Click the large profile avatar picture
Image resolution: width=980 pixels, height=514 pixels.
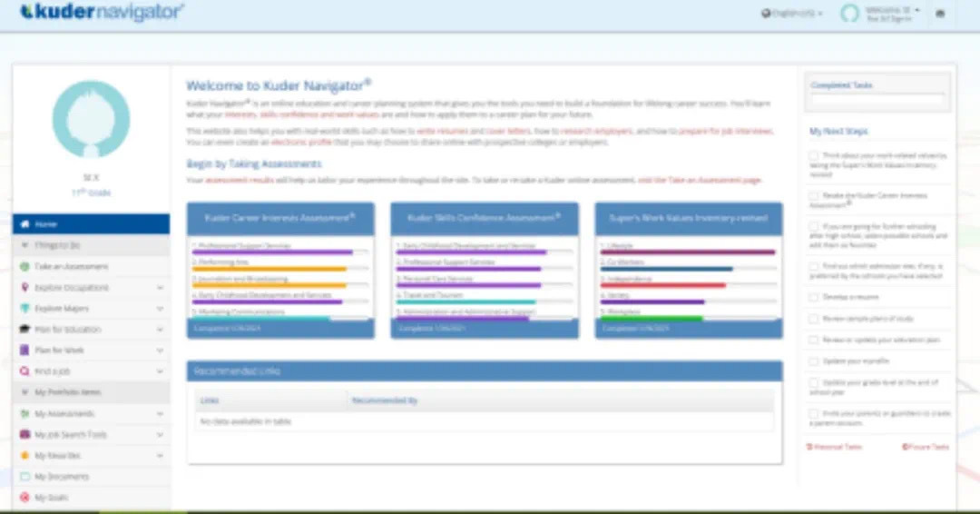[x=92, y=119]
